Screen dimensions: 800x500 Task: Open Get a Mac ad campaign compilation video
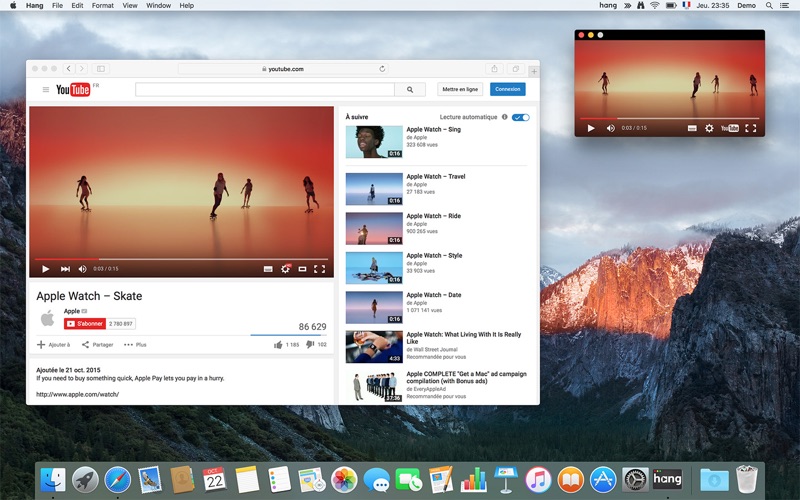[x=466, y=378]
